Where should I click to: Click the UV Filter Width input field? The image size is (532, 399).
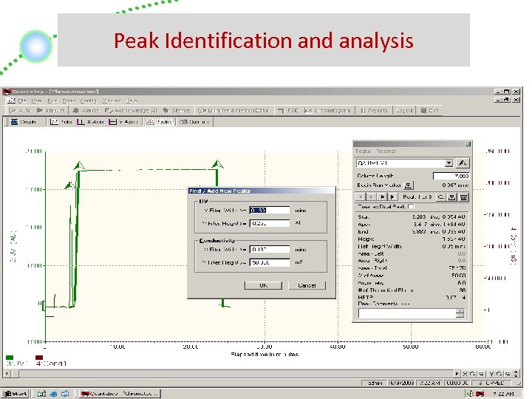270,211
